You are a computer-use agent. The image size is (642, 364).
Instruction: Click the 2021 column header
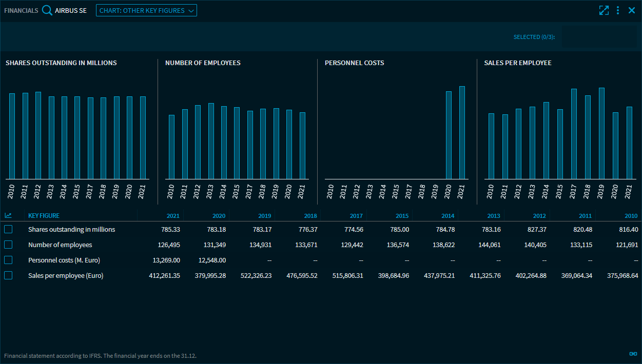pyautogui.click(x=173, y=216)
